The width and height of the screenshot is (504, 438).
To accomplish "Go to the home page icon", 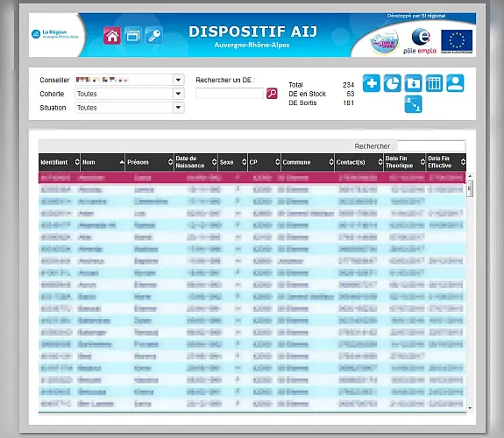I will [x=112, y=35].
